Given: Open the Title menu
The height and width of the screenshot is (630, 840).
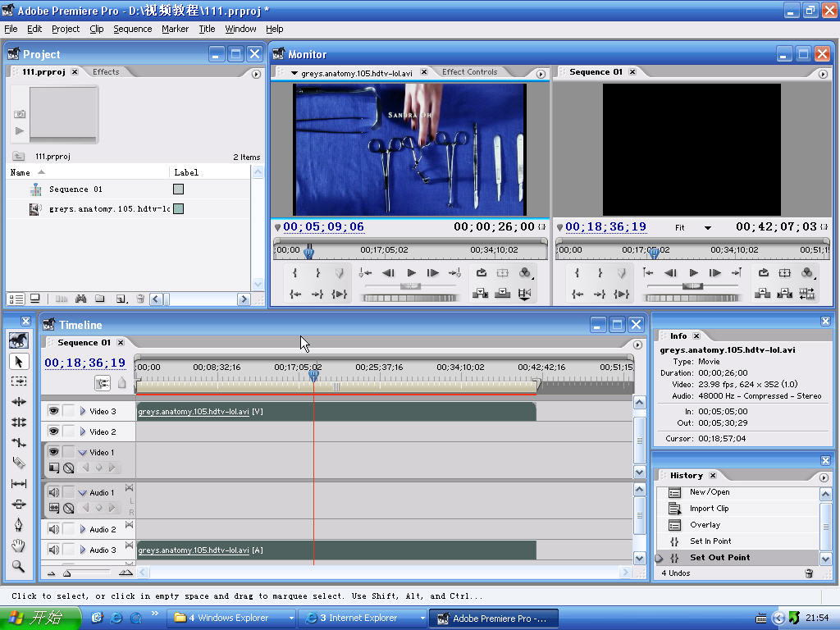Looking at the screenshot, I should [207, 29].
